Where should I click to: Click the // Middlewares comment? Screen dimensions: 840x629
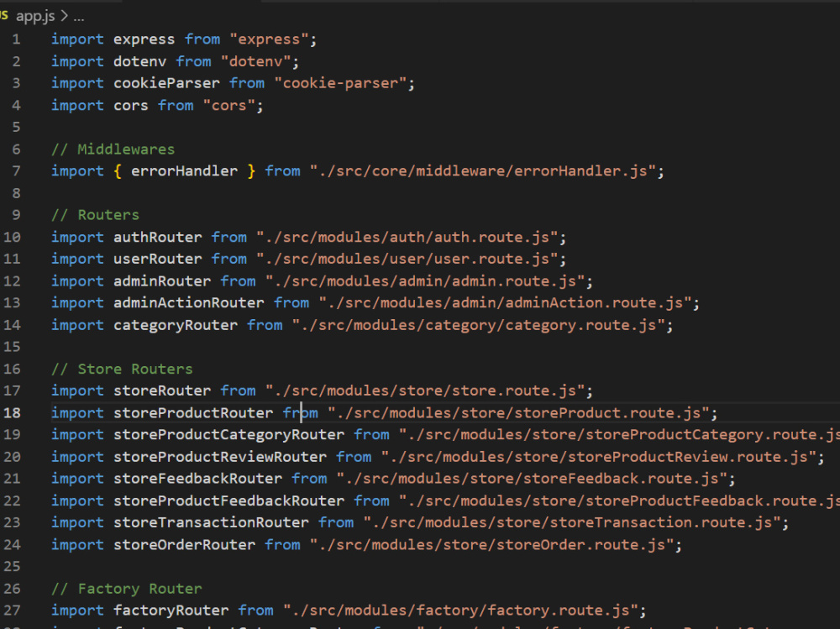pos(113,149)
